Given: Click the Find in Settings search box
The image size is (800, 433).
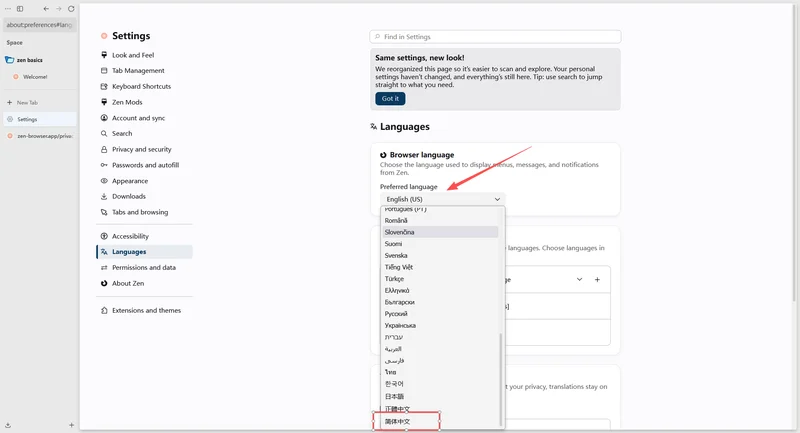Looking at the screenshot, I should click(x=495, y=37).
